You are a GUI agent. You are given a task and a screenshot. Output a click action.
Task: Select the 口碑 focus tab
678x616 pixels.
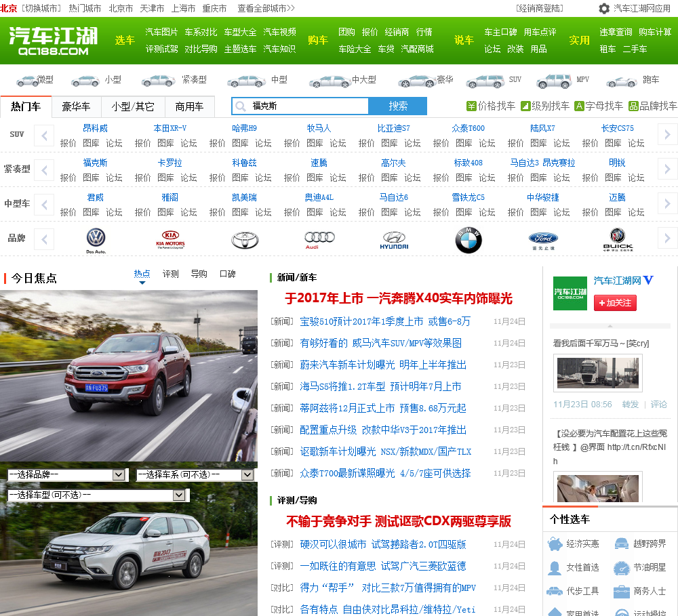(227, 274)
